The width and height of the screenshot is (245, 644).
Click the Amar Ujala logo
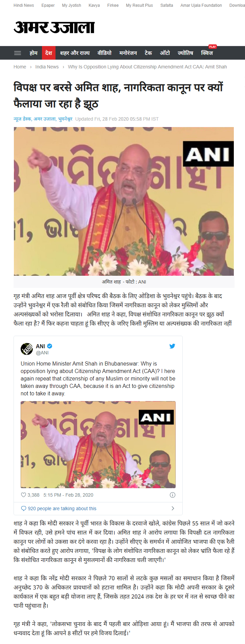click(54, 27)
